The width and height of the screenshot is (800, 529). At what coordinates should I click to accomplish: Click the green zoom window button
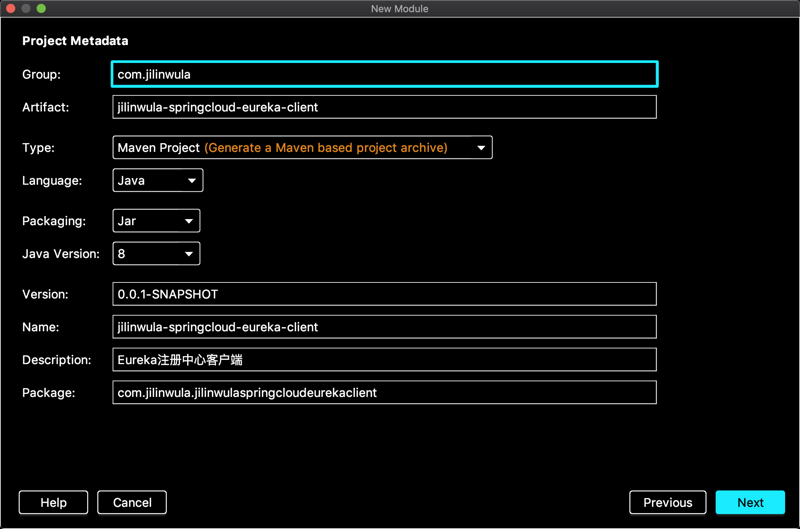41,8
